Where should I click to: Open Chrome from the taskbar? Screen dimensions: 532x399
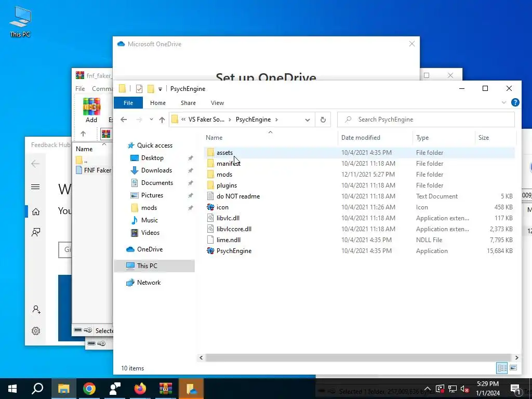[x=89, y=389]
